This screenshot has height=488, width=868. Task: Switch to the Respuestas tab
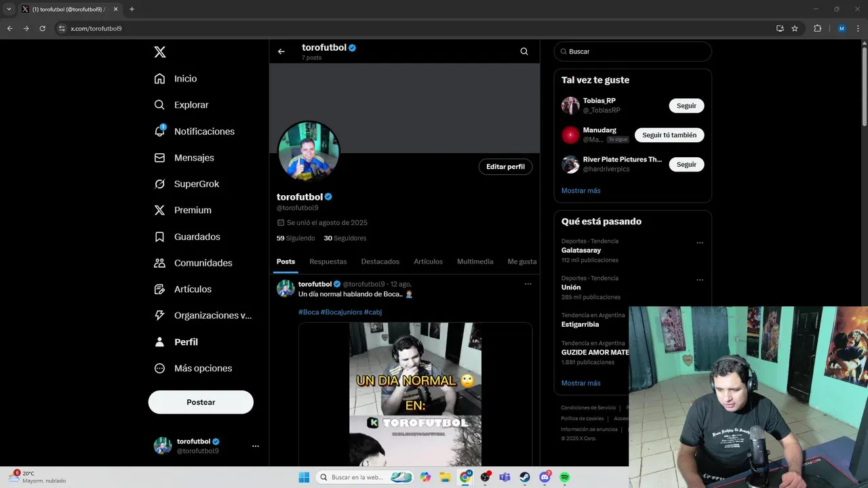[328, 262]
